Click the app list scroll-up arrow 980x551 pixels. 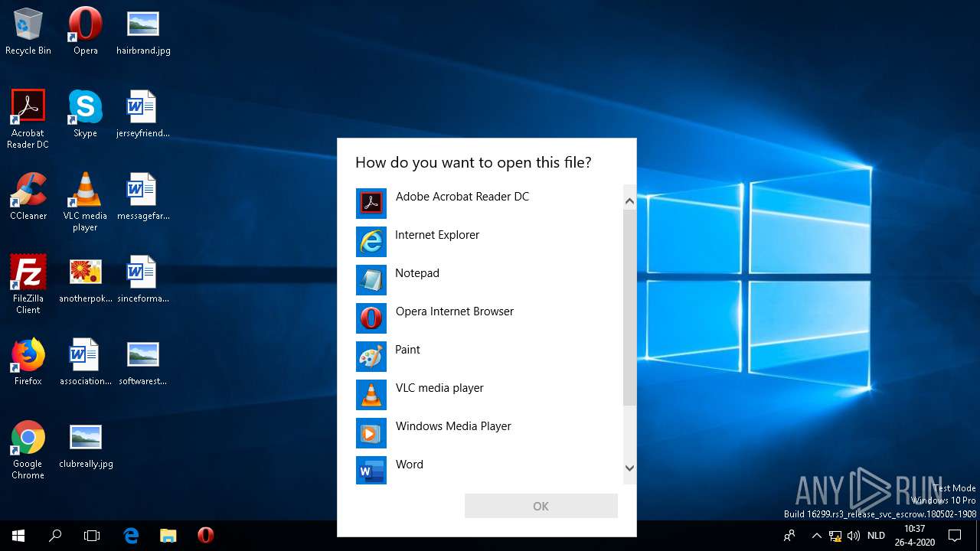point(630,201)
